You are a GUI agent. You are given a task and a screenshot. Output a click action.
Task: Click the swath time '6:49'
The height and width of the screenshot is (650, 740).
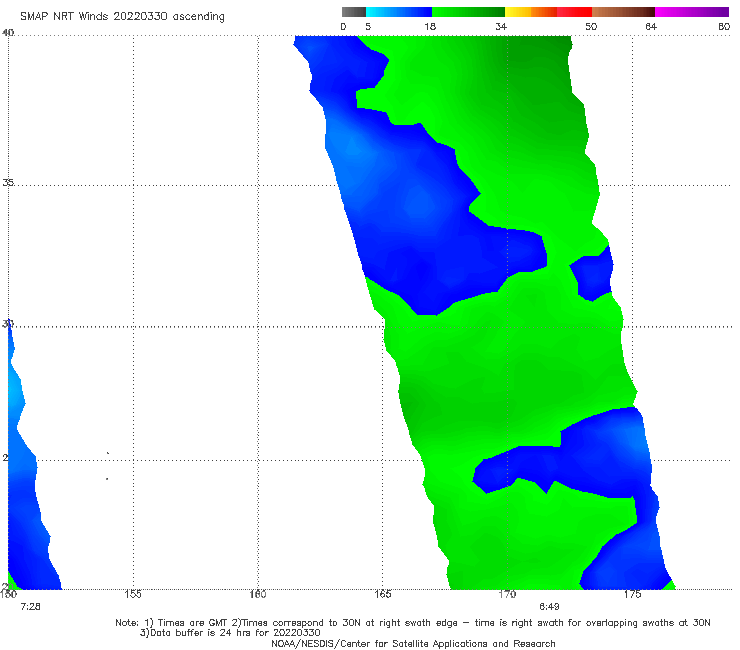pyautogui.click(x=549, y=607)
